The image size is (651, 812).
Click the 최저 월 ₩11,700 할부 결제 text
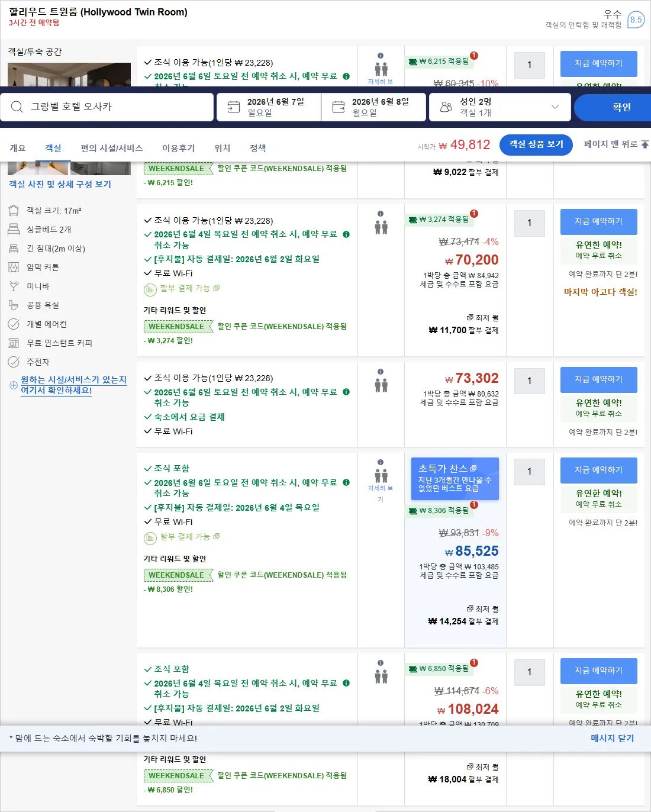pos(463,324)
